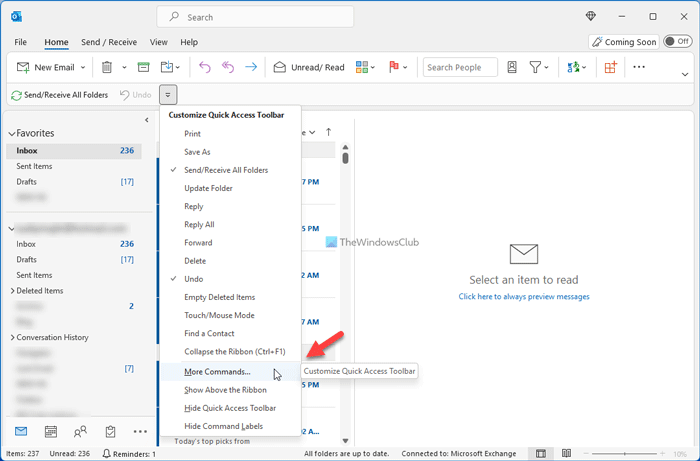Click the Archive icon in ribbon
700x461 pixels.
(143, 67)
